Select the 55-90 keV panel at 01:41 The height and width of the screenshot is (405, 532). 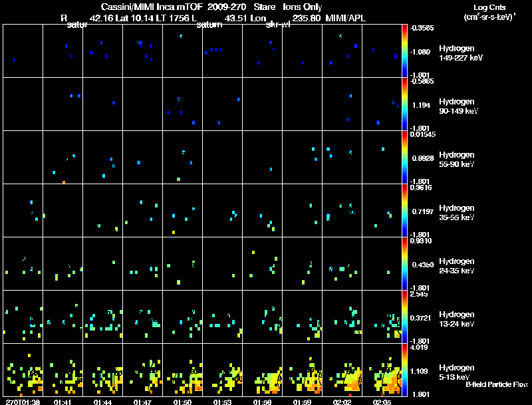pyautogui.click(x=63, y=158)
